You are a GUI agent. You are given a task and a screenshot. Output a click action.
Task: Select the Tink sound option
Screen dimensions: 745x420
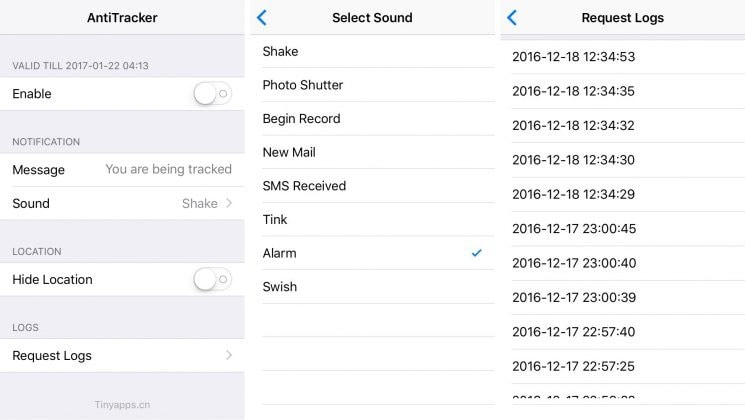pyautogui.click(x=372, y=220)
